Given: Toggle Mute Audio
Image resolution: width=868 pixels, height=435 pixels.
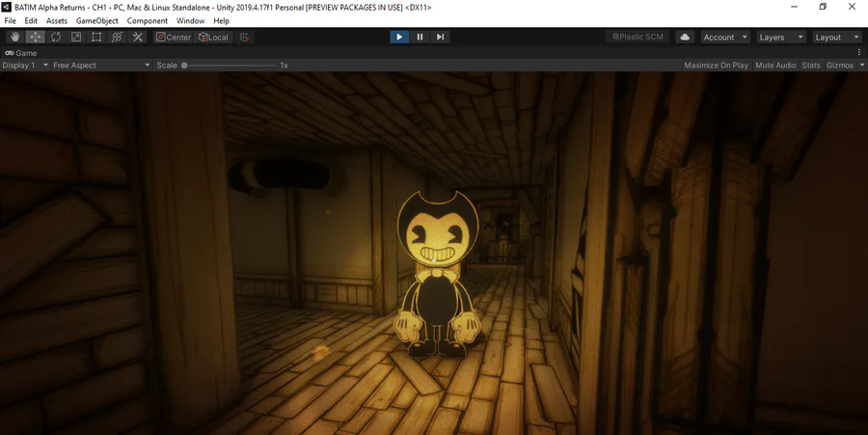Looking at the screenshot, I should (x=775, y=66).
